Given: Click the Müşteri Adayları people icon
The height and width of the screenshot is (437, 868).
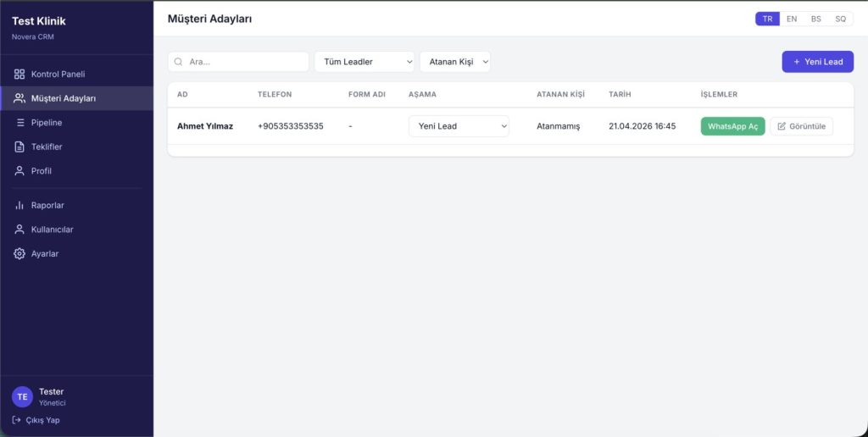Looking at the screenshot, I should (19, 98).
